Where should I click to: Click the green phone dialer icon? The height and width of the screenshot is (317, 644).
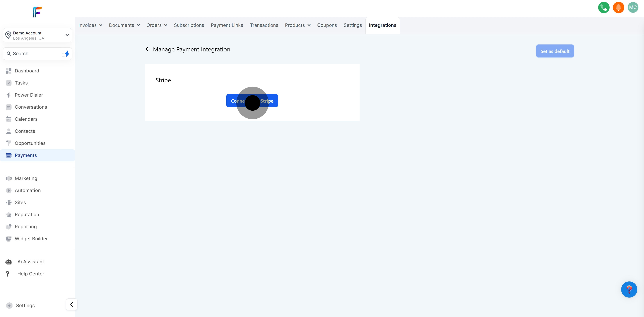click(x=604, y=8)
